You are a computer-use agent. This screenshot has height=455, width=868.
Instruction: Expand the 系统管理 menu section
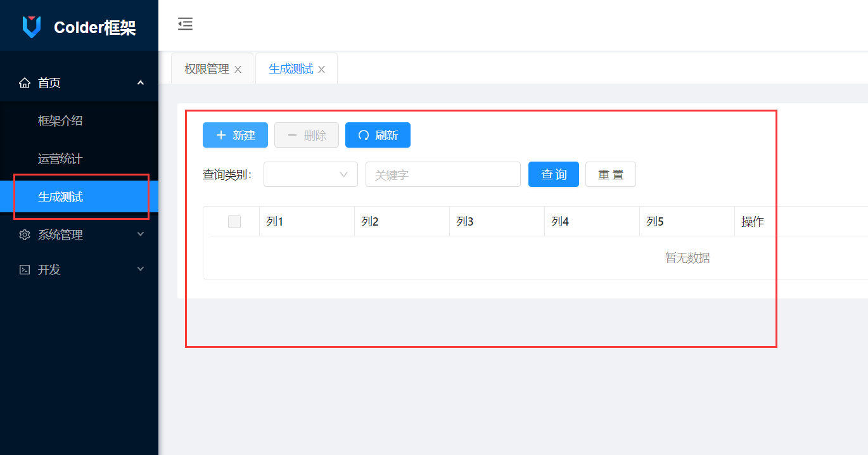point(141,234)
